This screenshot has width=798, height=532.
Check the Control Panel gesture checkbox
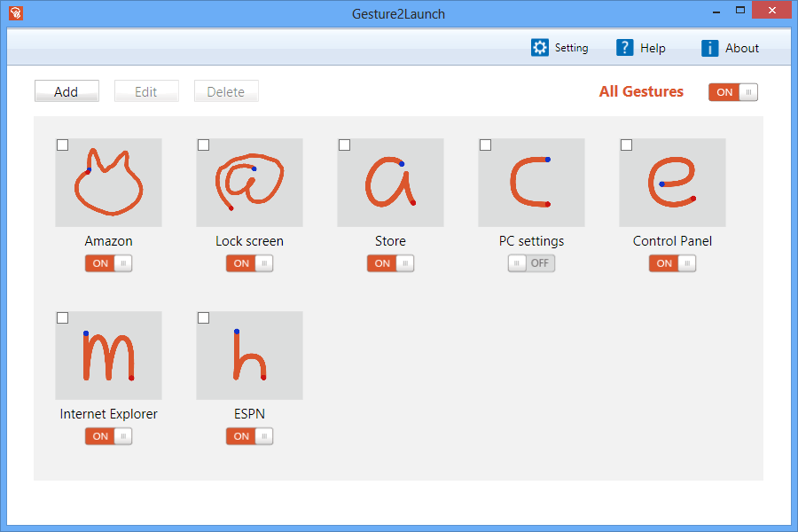point(627,145)
